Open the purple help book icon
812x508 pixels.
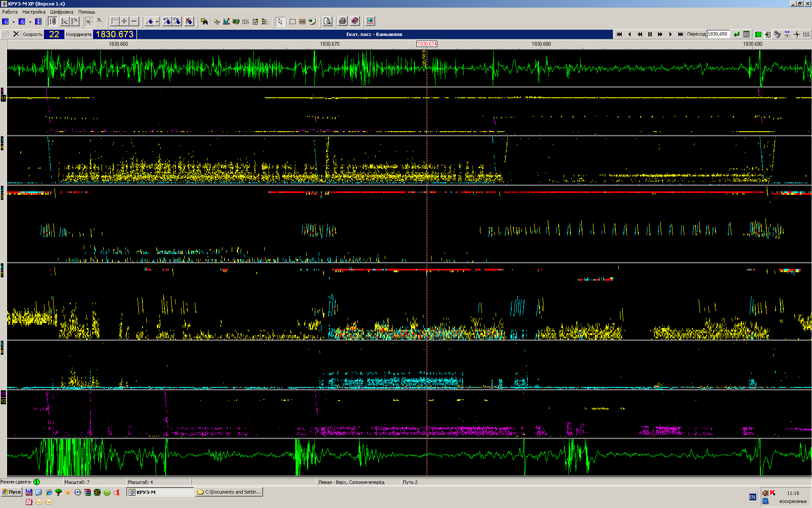click(355, 21)
